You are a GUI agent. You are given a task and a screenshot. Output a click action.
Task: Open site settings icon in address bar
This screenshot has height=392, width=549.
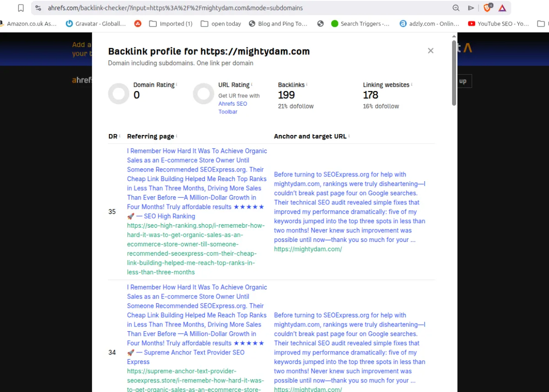click(38, 8)
